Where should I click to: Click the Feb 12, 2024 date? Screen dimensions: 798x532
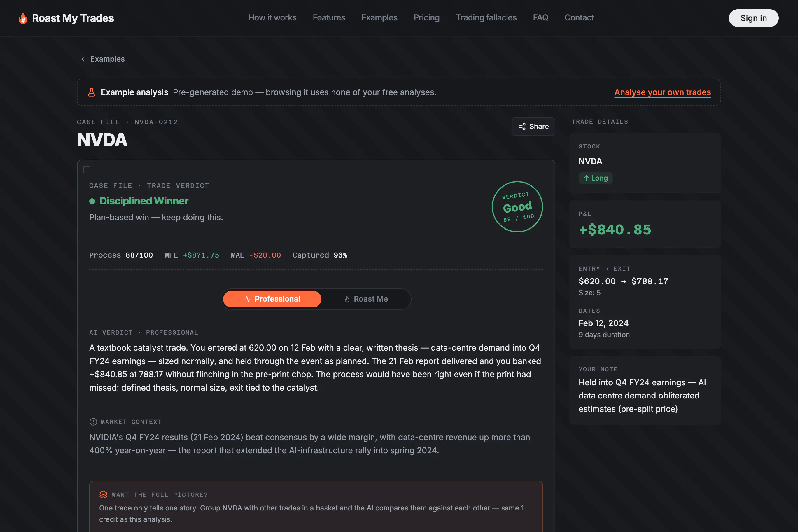603,323
